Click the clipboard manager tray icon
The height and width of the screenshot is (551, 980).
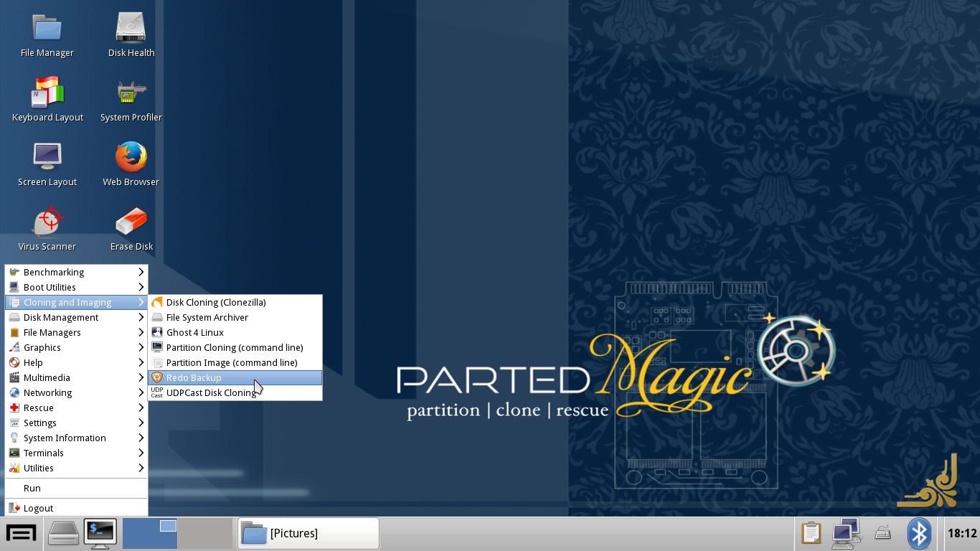click(811, 533)
